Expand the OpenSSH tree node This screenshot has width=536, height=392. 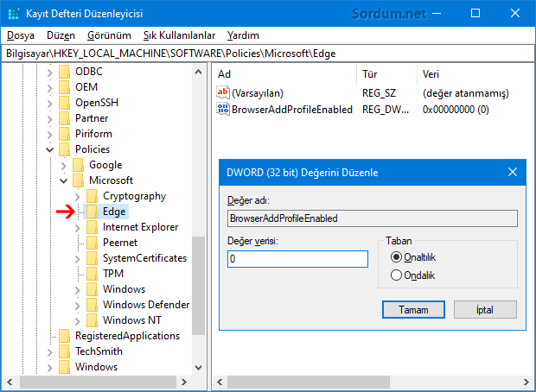pos(50,103)
